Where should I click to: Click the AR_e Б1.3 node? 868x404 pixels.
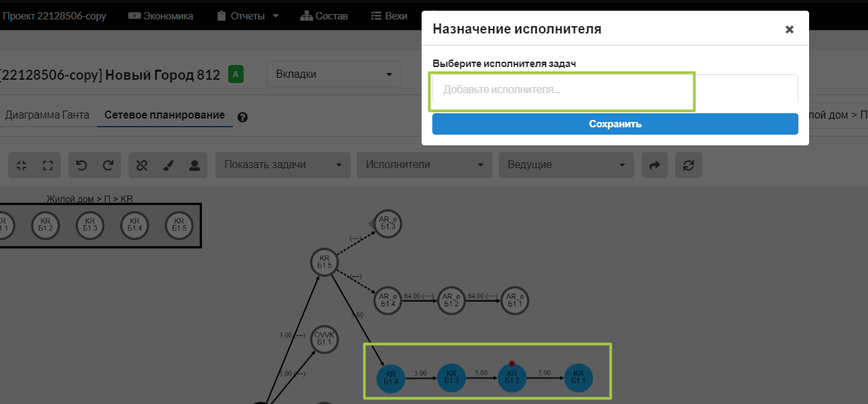click(388, 223)
